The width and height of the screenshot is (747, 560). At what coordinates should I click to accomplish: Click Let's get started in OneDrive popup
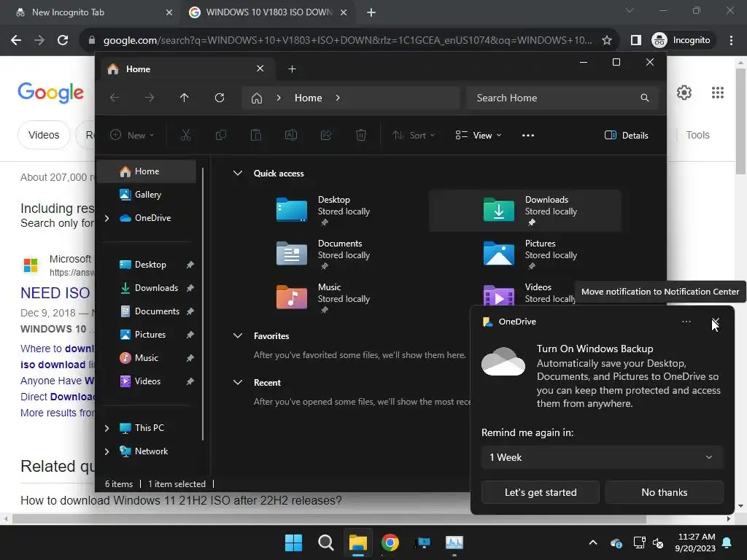pos(541,492)
